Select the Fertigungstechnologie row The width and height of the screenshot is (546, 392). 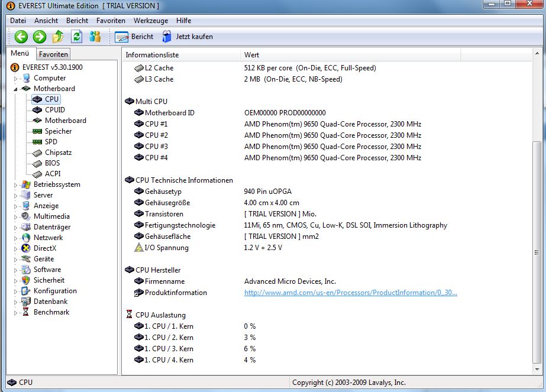327,225
